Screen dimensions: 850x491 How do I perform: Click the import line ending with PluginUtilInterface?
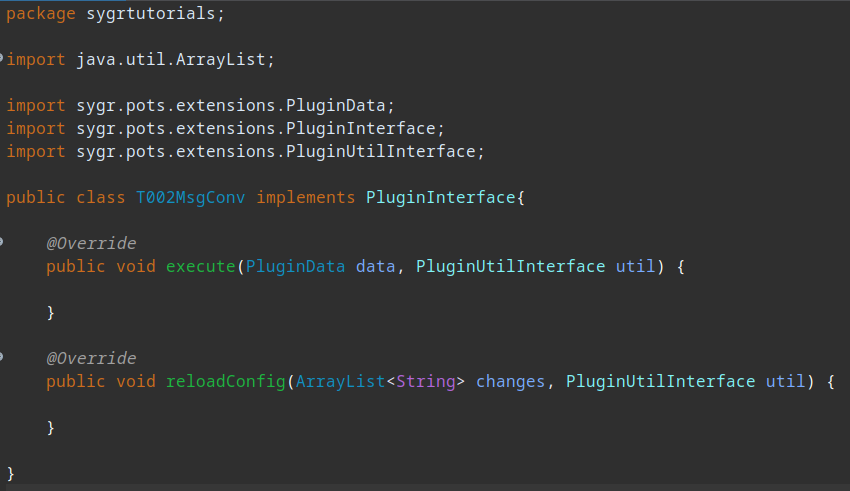(x=245, y=152)
